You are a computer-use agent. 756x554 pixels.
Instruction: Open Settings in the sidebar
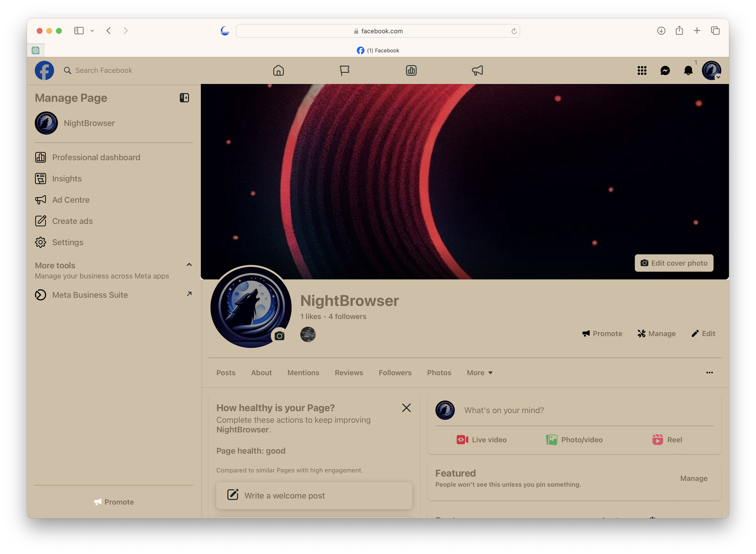(114, 242)
